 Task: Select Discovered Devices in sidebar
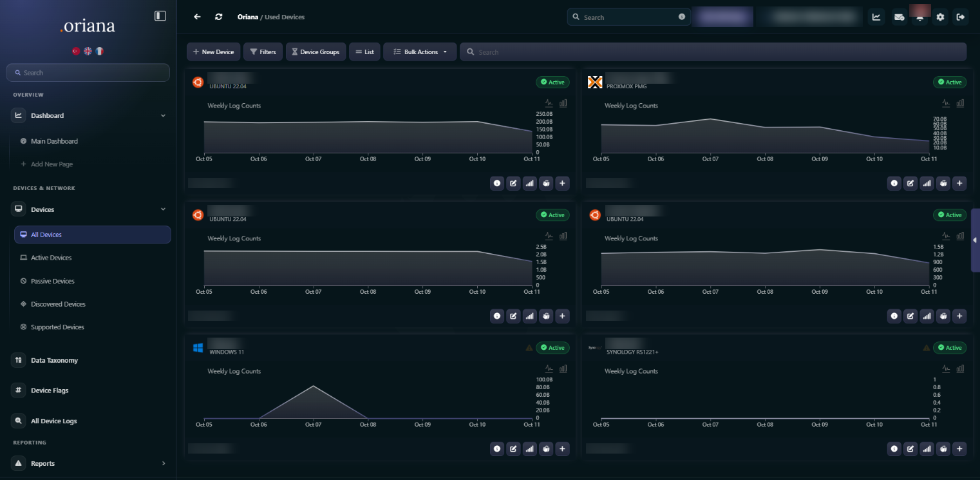[58, 304]
